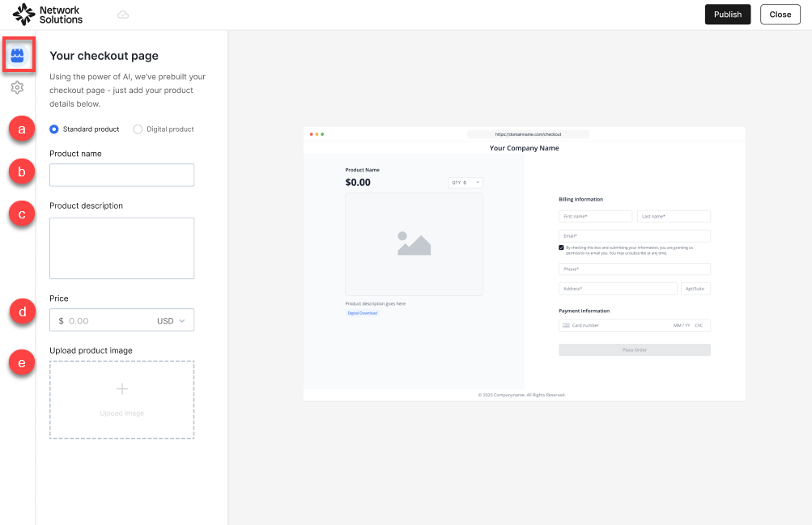The height and width of the screenshot is (525, 812).
Task: Click the Upload image drop zone
Action: click(121, 400)
